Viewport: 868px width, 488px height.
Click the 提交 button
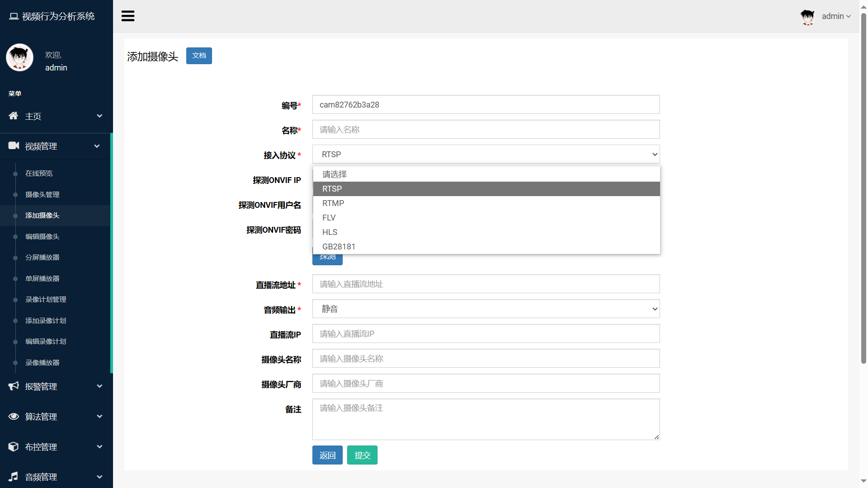click(362, 455)
